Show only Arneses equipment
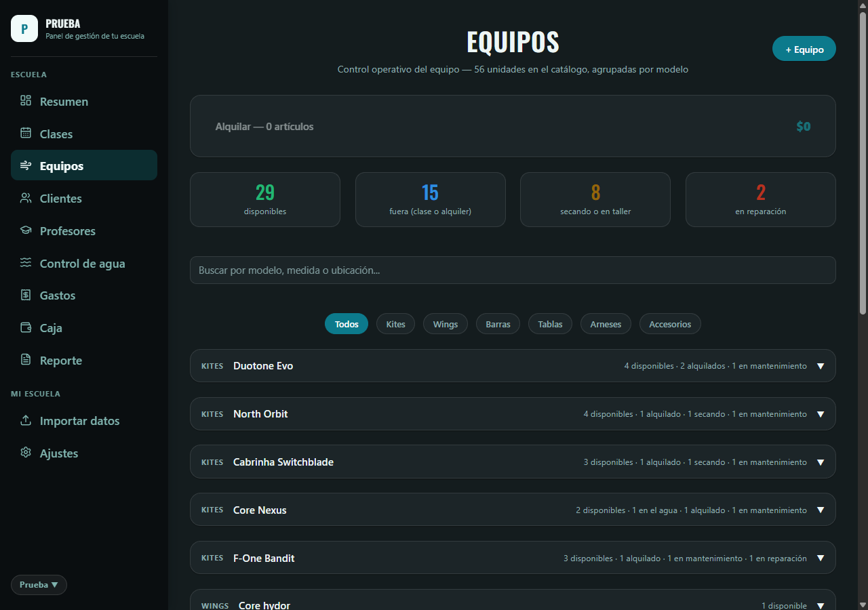 [606, 324]
